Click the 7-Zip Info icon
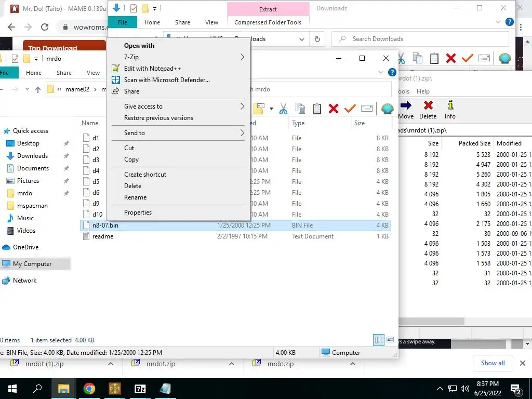Viewport: 532px width, 399px height. tap(450, 105)
